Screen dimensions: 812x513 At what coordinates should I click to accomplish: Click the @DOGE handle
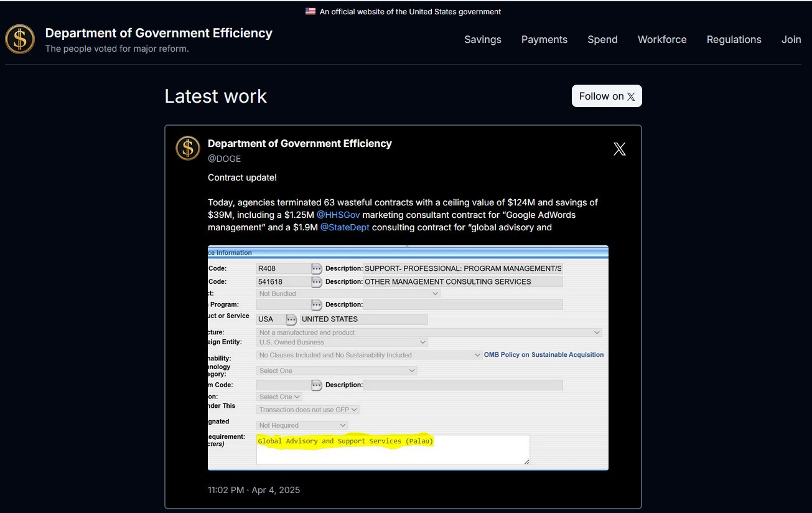[x=224, y=159]
